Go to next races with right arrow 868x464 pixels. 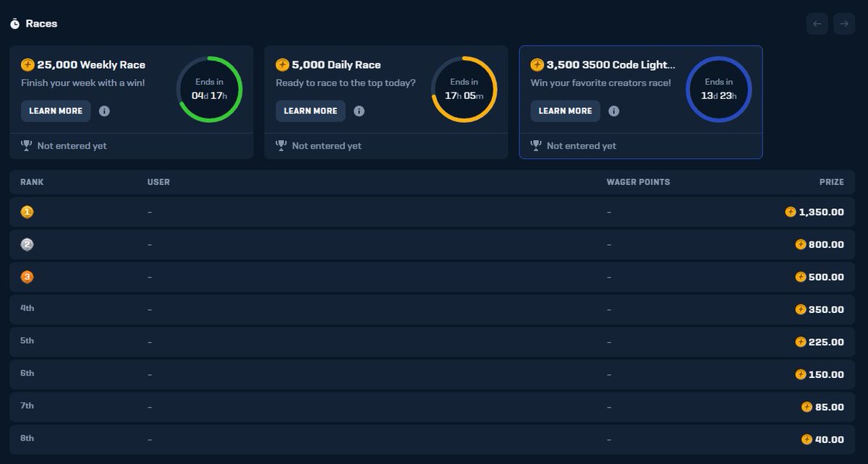843,24
